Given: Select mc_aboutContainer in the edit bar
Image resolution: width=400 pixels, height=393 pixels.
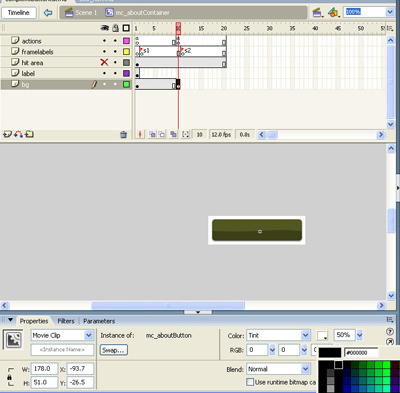Looking at the screenshot, I should (138, 13).
